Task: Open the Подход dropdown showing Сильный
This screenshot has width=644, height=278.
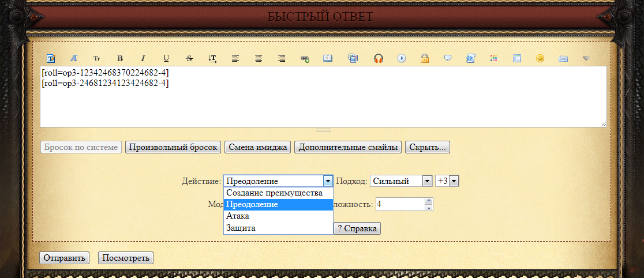Action: pos(400,181)
